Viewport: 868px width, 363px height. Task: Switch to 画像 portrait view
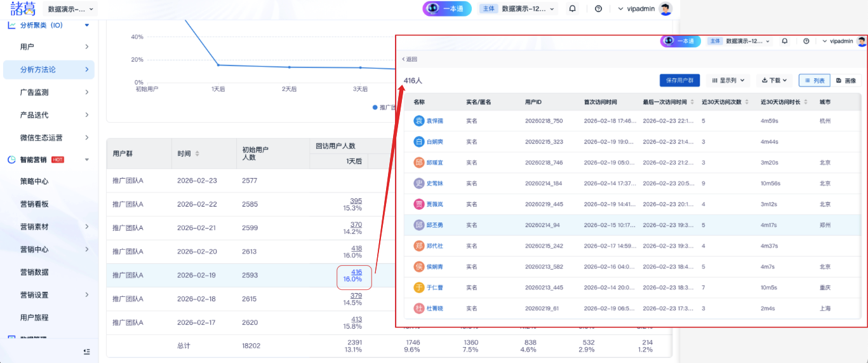coord(846,81)
